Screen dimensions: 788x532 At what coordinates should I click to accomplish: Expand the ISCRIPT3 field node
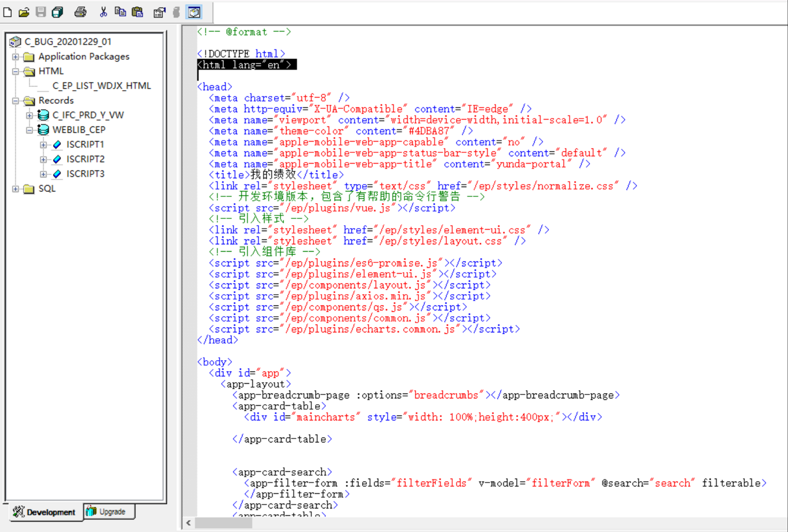[43, 174]
